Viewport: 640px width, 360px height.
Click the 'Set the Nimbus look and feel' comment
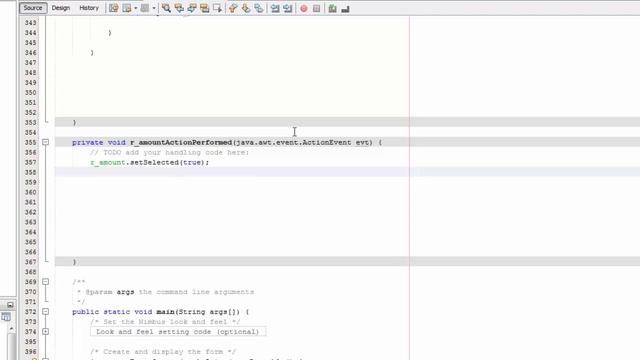click(x=165, y=322)
